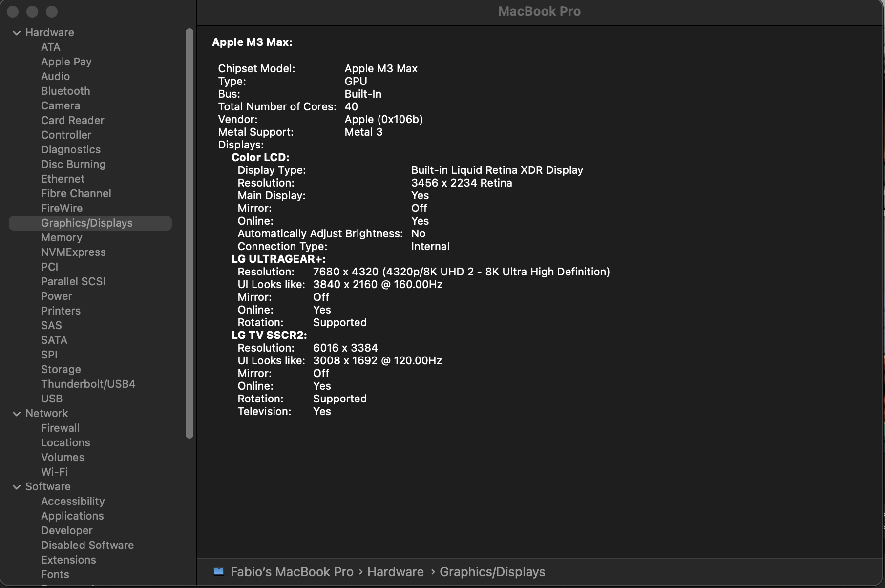
Task: Collapse the Network category
Action: (17, 413)
